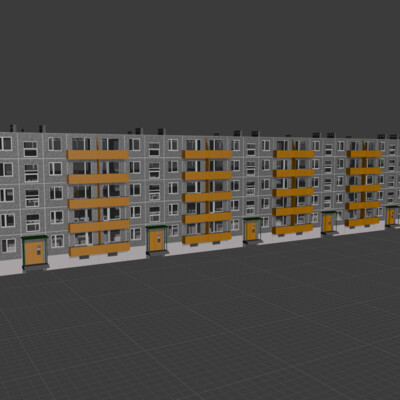Click the second orange entrance door from left
This screenshot has height=400, width=400.
coord(156,240)
